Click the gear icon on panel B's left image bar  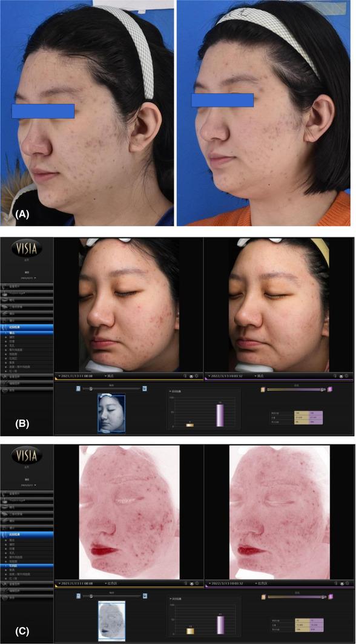pos(197,375)
